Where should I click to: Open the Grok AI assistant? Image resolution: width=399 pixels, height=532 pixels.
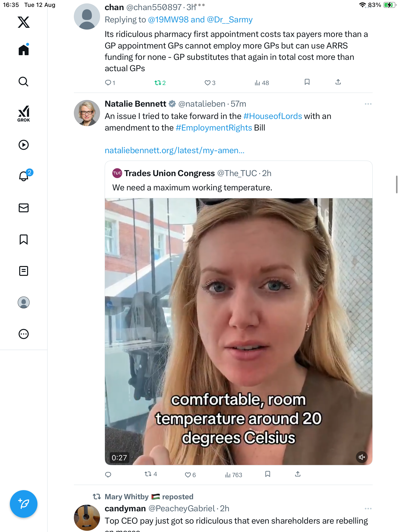click(x=24, y=114)
